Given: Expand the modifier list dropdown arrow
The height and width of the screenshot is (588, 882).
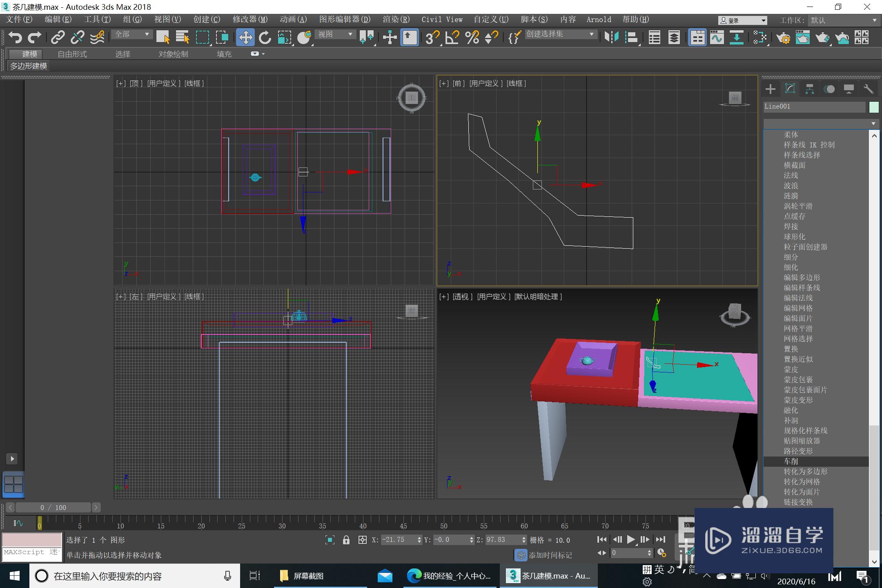Looking at the screenshot, I should 873,123.
